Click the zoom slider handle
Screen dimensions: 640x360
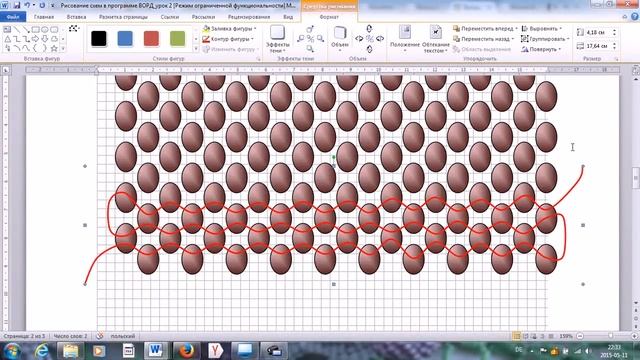pyautogui.click(x=611, y=336)
